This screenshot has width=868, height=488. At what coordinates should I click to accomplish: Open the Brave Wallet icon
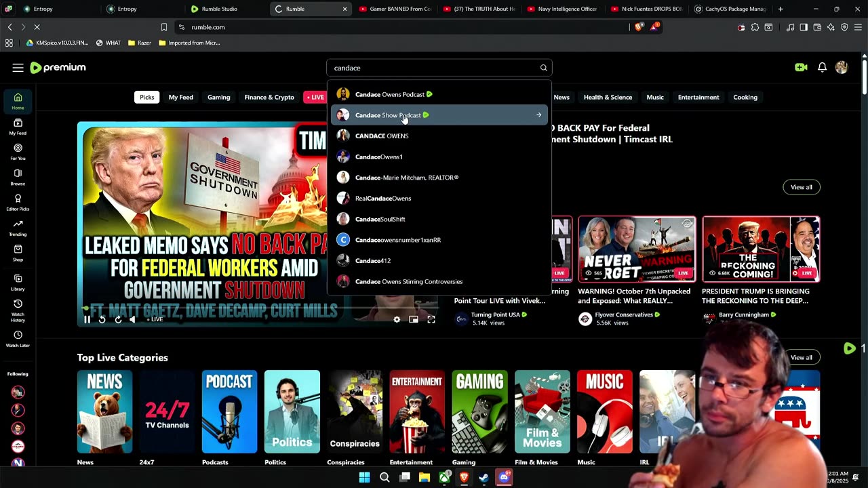[x=817, y=27]
